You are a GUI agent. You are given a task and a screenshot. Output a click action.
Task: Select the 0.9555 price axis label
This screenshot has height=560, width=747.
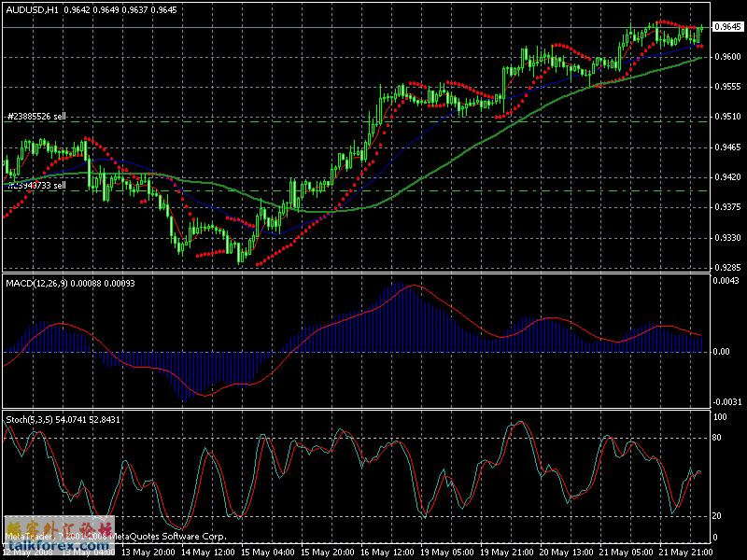coord(728,87)
